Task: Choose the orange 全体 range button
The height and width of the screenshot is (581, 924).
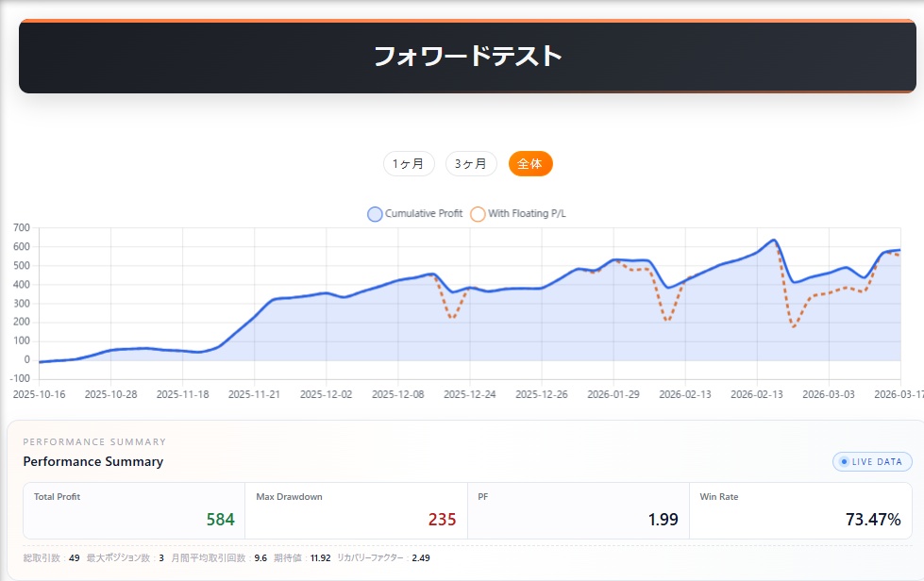Action: click(530, 164)
